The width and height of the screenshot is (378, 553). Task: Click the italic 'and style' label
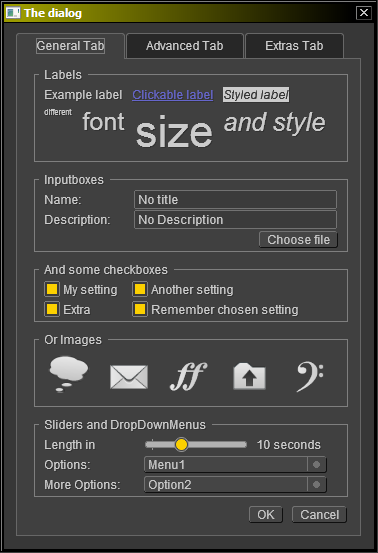pyautogui.click(x=275, y=123)
